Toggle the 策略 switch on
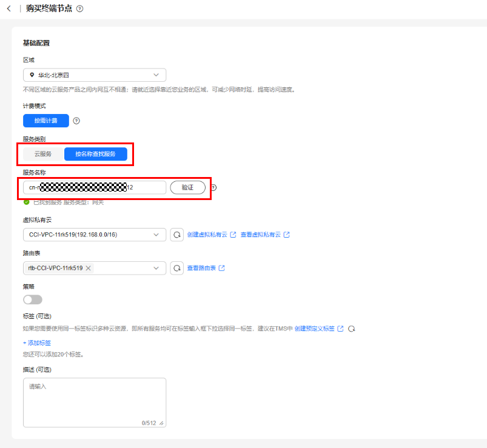This screenshot has width=487, height=448. pos(33,299)
